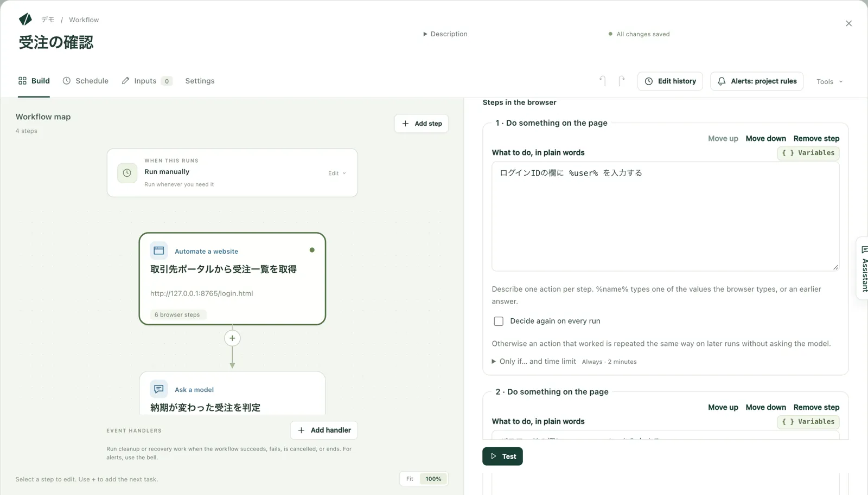
Task: Open the Assistant side panel
Action: [x=864, y=268]
